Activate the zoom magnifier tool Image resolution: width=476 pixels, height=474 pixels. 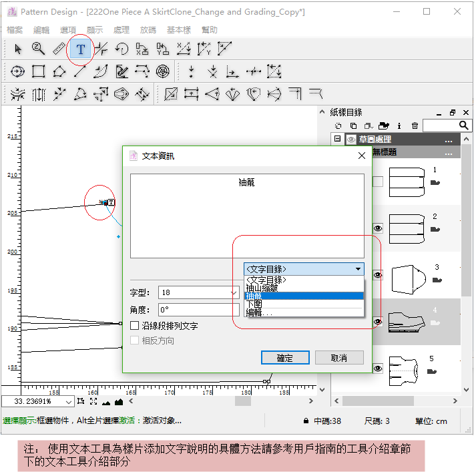point(39,49)
